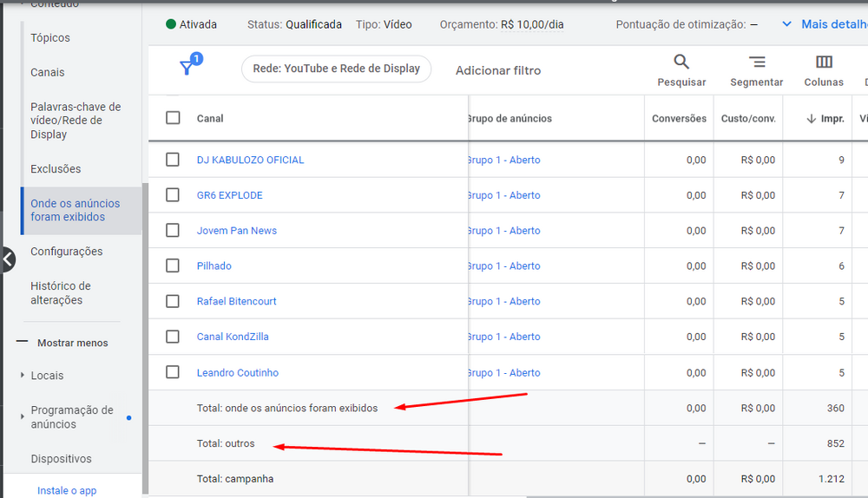The width and height of the screenshot is (868, 498).
Task: Click the Grupo de anúncios column header
Action: point(510,118)
